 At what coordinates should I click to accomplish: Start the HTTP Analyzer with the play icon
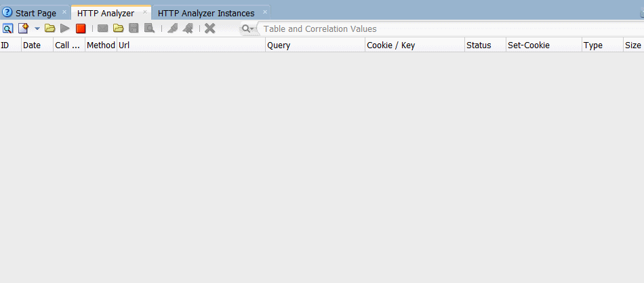tap(65, 29)
